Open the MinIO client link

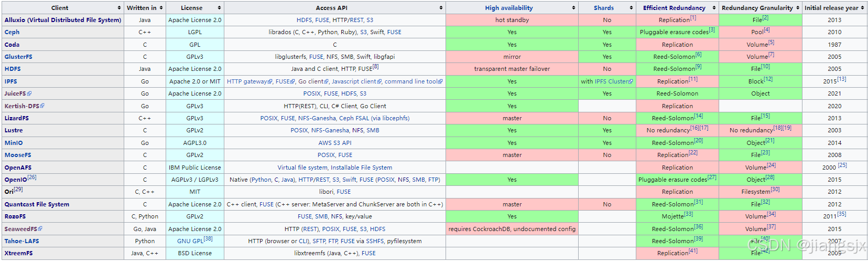tap(14, 143)
